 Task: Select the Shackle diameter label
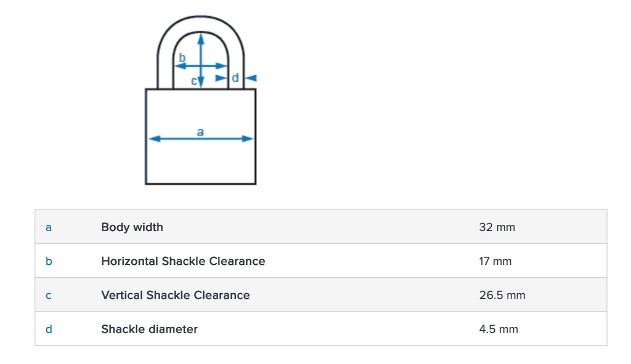coord(149,330)
